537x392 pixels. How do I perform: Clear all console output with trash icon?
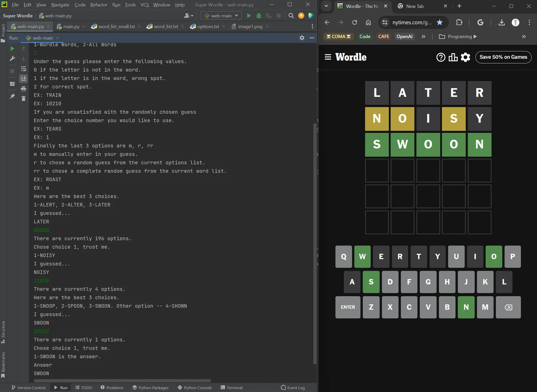(x=24, y=98)
